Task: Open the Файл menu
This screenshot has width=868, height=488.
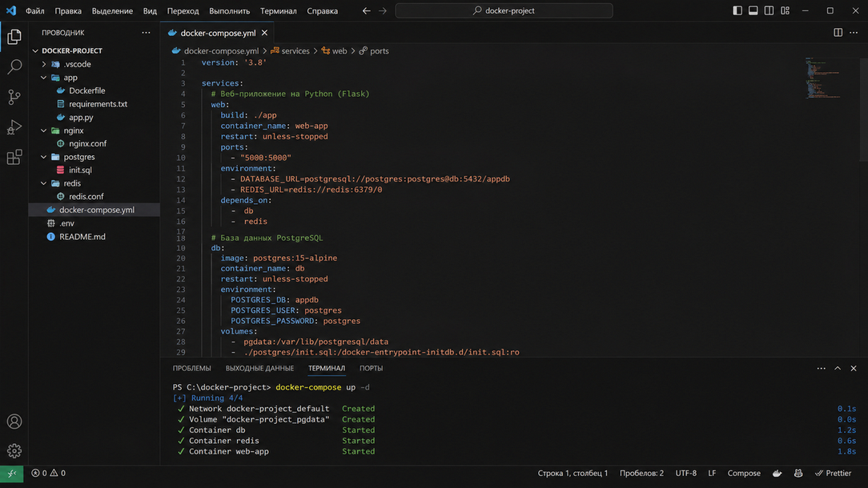Action: click(x=35, y=11)
